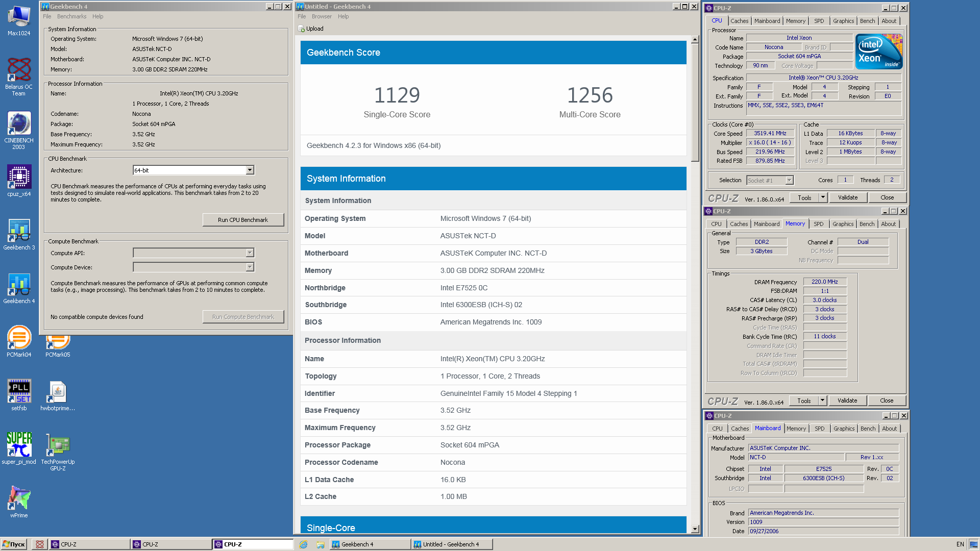The width and height of the screenshot is (980, 551).
Task: Click the Core Speed 3519.41 MHz field
Action: (770, 134)
